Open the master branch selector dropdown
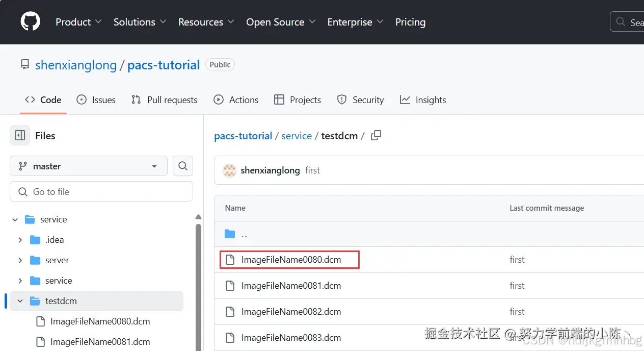 [x=89, y=166]
